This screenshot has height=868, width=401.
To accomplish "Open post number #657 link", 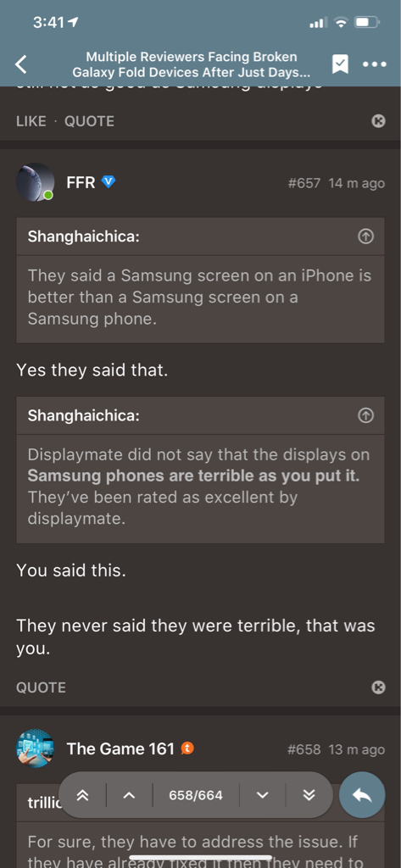I will point(304,183).
